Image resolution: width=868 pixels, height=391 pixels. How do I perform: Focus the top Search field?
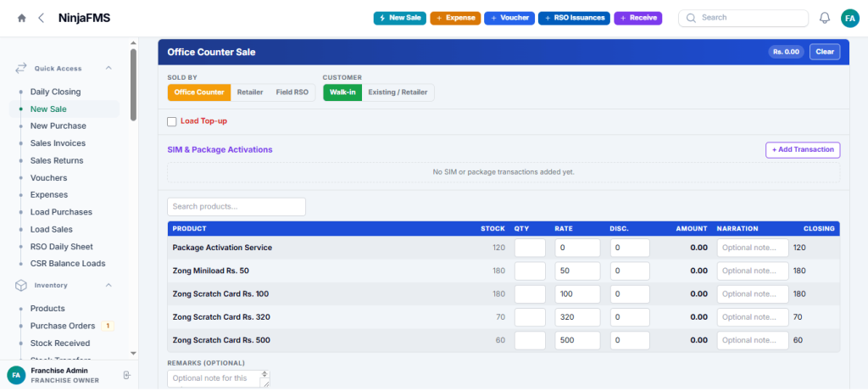pyautogui.click(x=743, y=18)
